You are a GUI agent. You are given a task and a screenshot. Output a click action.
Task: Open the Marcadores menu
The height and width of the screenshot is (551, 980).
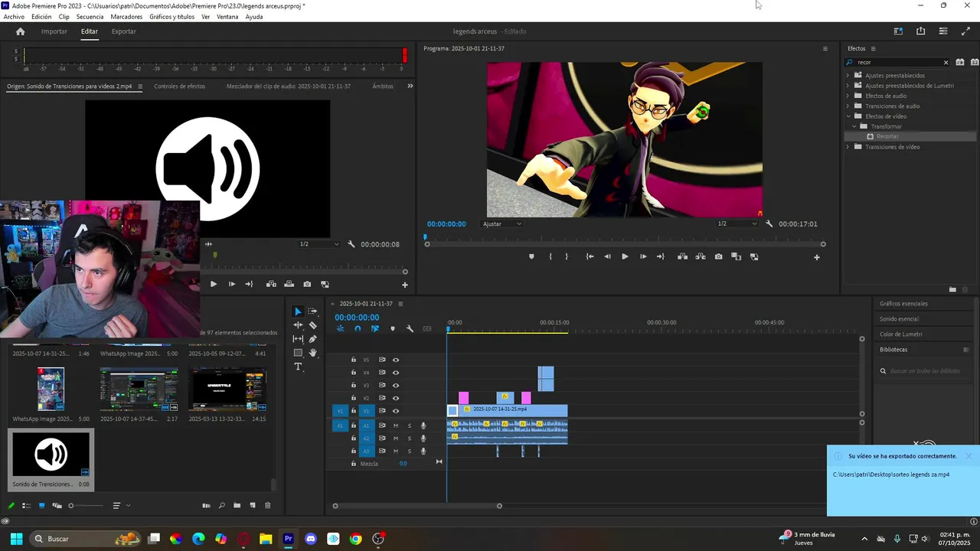pyautogui.click(x=126, y=17)
